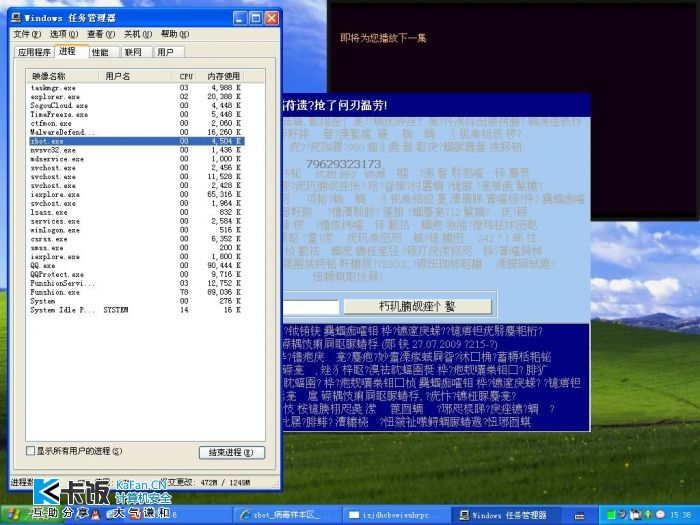Viewport: 700px width, 525px height.
Task: Enable 显示所有用户的进程 checkbox
Action: (x=30, y=451)
